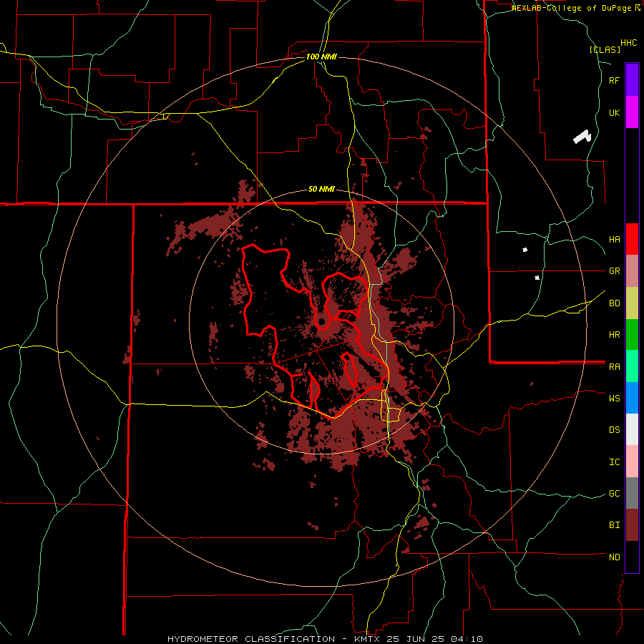The image size is (644, 644).
Task: Click the HR legend label
Action: (x=614, y=335)
